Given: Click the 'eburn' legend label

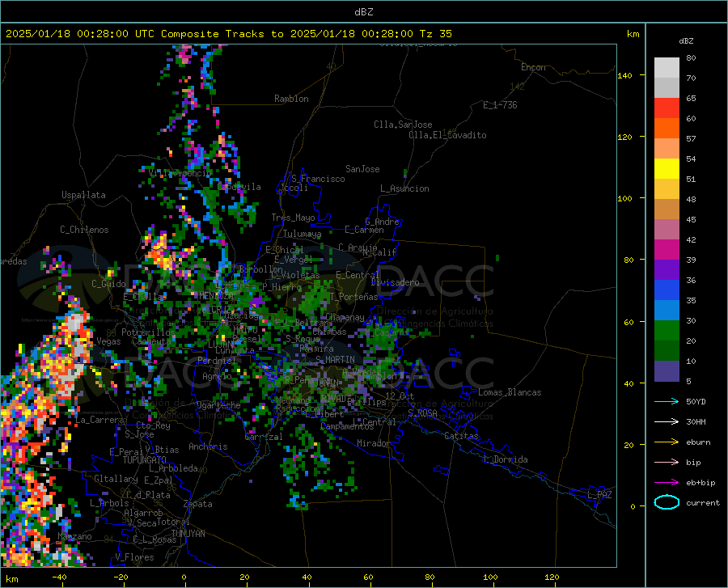Looking at the screenshot, I should 698,442.
